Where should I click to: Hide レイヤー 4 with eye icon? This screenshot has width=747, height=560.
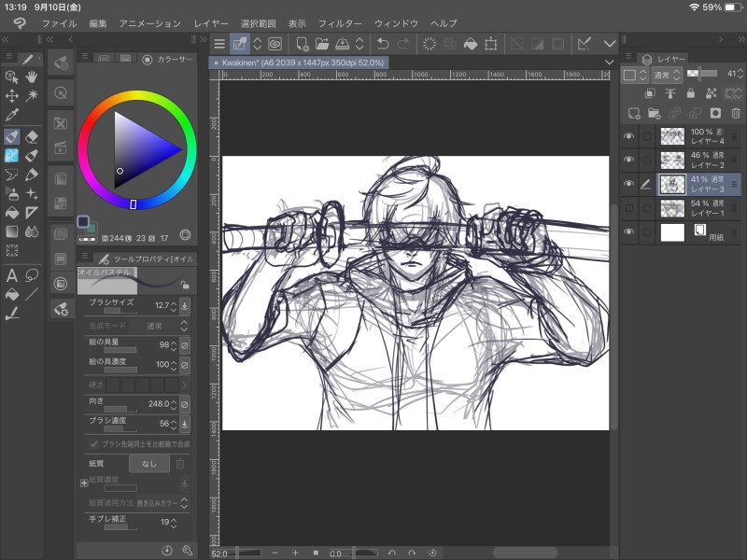[x=628, y=136]
